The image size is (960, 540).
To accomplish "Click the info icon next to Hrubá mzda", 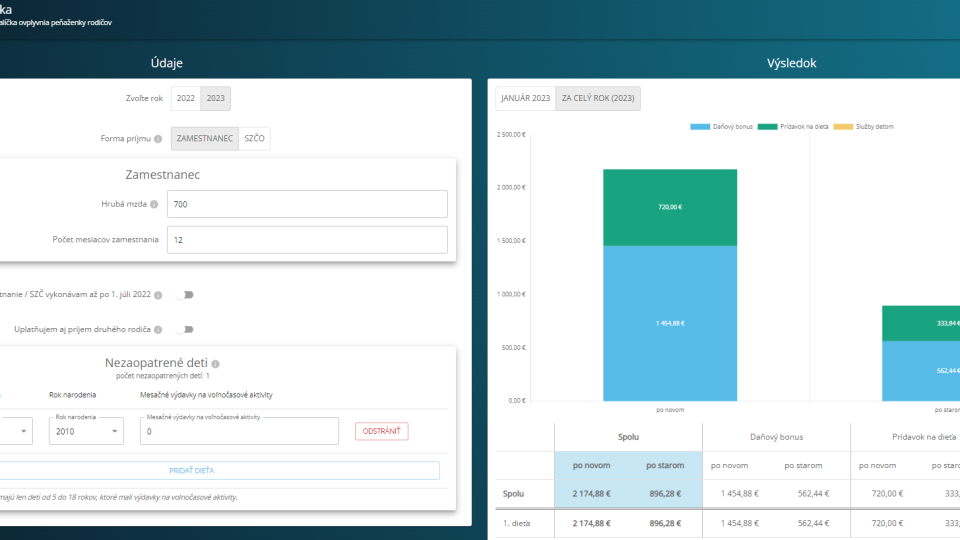I will 154,204.
